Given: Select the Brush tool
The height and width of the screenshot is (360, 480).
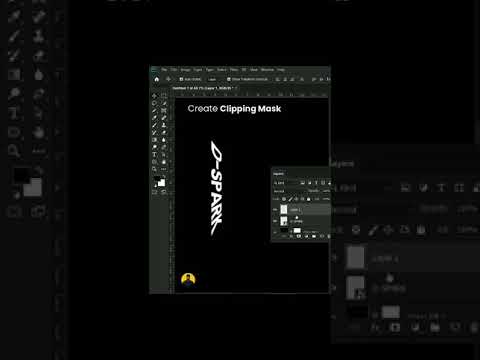Looking at the screenshot, I should (154, 125).
